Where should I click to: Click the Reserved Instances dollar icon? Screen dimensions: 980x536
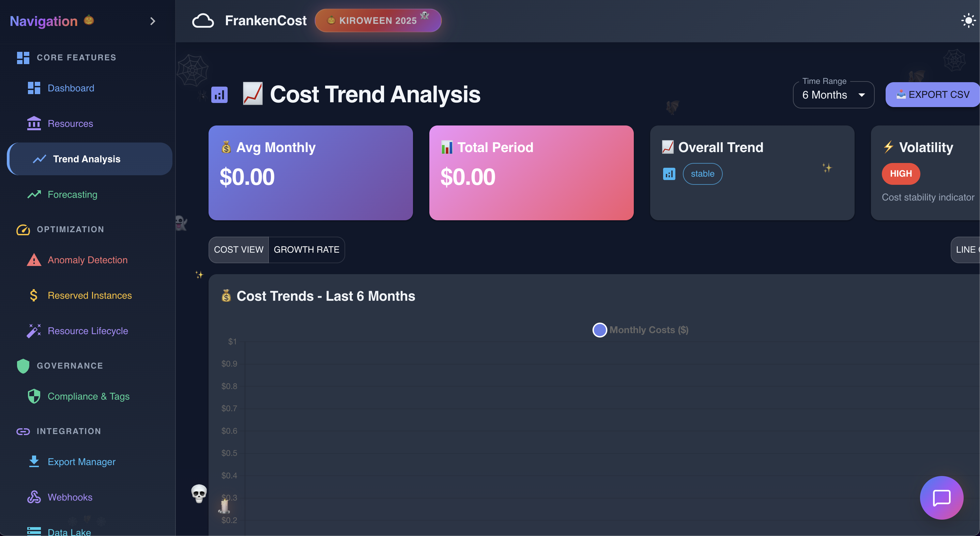pos(34,295)
